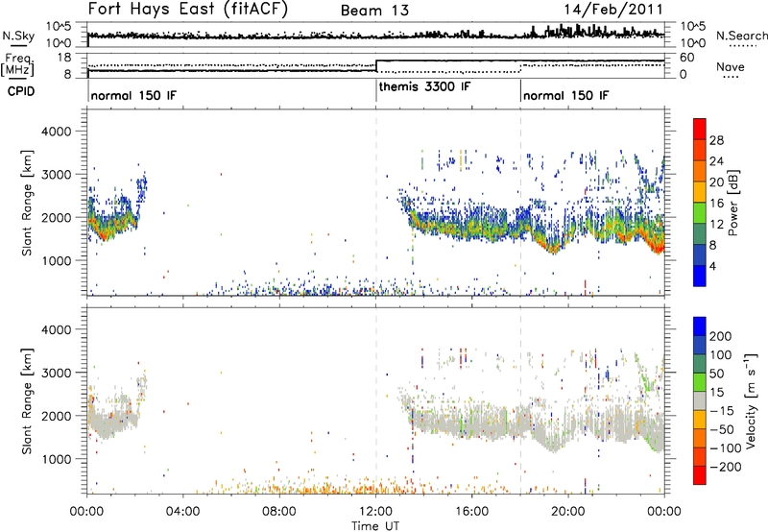Pick the gray segment of the velocity colorbar
The image size is (768, 532).
click(x=700, y=400)
